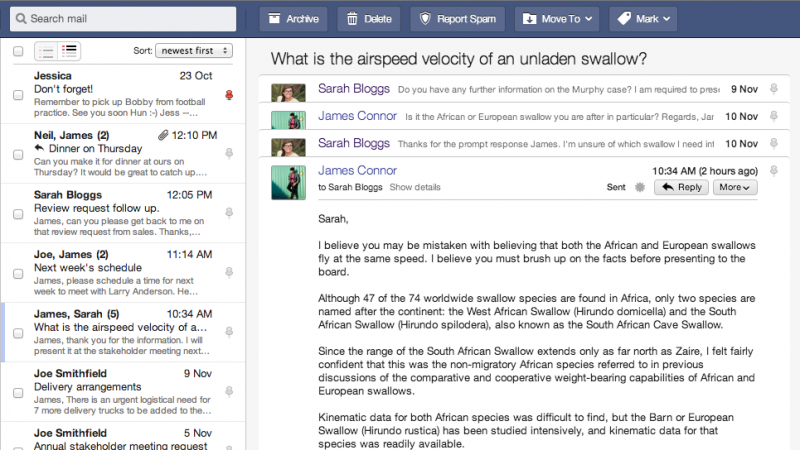Viewport: 800px width, 450px height.
Task: Pin the Review request follow up email
Action: point(229,213)
